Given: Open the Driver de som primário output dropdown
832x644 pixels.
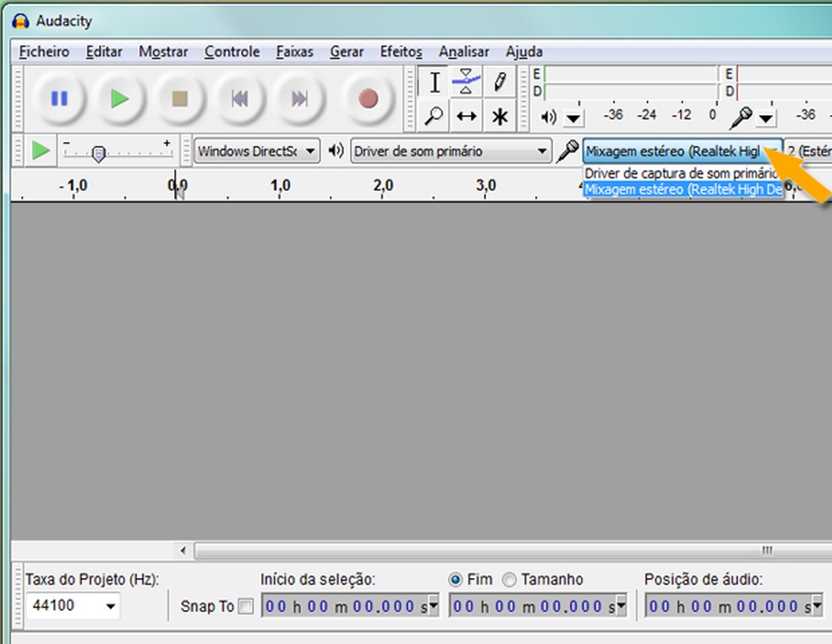Looking at the screenshot, I should click(x=451, y=151).
